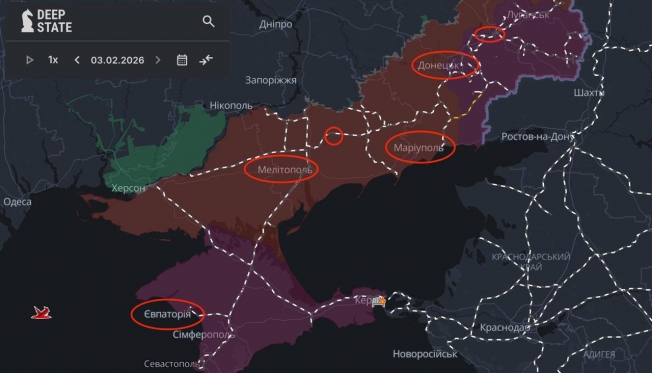Start timeline playback with play button

pyautogui.click(x=30, y=60)
